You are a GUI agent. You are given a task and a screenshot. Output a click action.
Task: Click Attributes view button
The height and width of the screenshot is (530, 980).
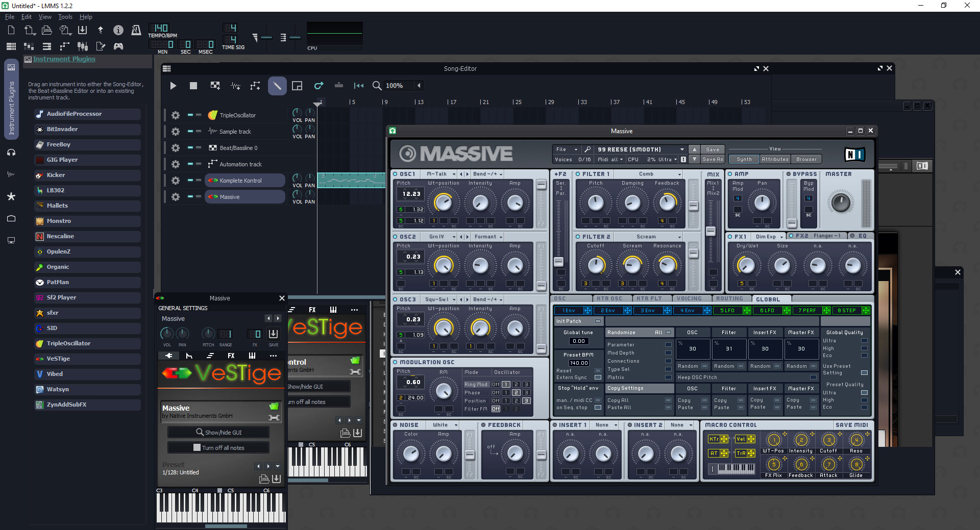tap(775, 159)
